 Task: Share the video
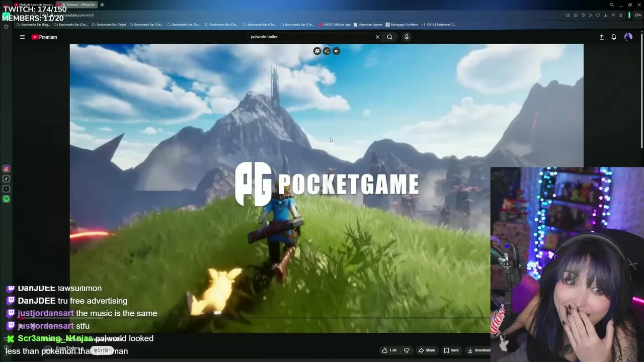(x=427, y=350)
